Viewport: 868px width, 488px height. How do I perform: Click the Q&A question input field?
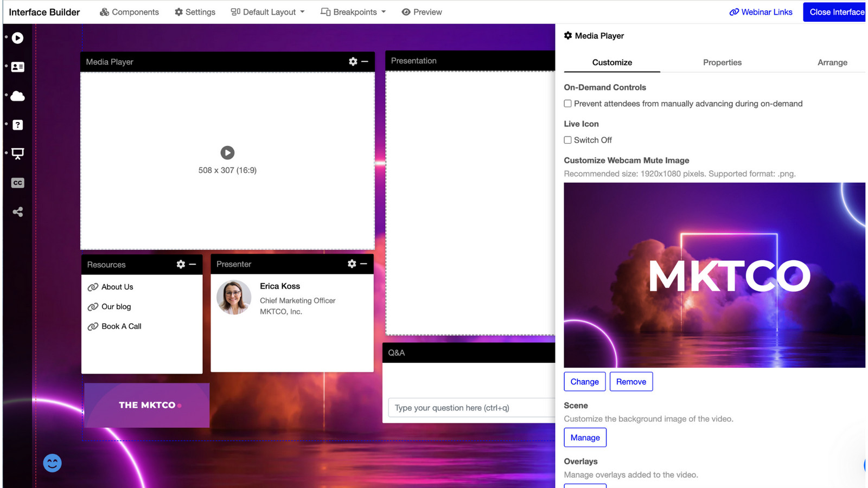471,408
